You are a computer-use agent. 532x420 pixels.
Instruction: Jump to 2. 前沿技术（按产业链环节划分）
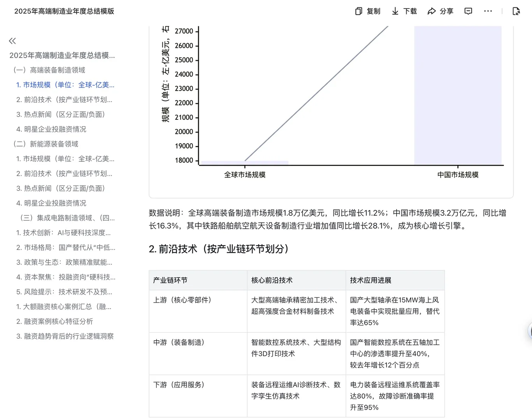(x=65, y=100)
